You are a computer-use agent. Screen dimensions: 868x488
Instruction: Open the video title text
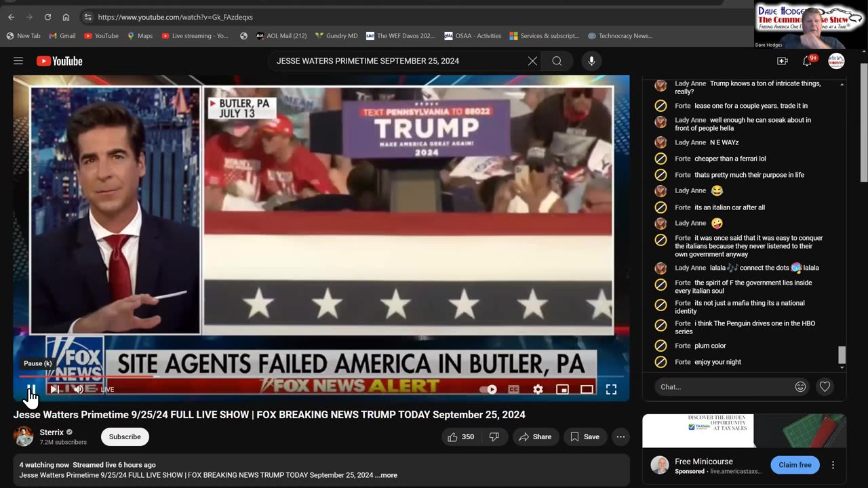click(x=269, y=415)
